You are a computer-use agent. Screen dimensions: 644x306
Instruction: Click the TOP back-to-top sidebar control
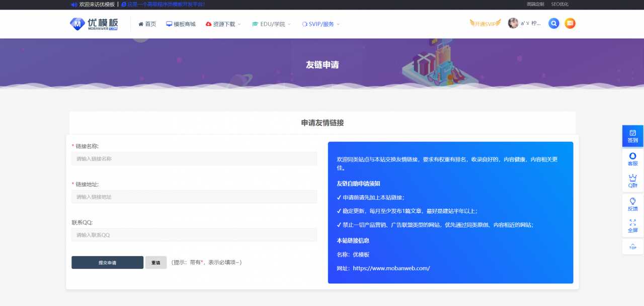pyautogui.click(x=632, y=246)
